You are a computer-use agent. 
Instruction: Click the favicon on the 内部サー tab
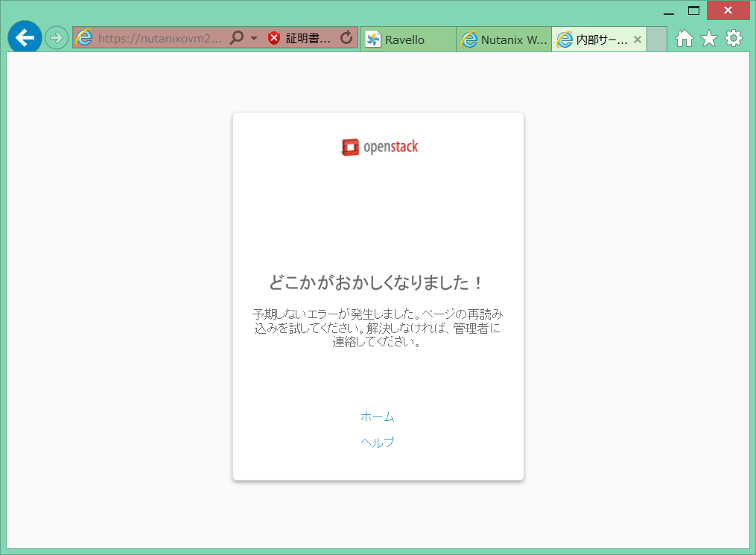[564, 39]
